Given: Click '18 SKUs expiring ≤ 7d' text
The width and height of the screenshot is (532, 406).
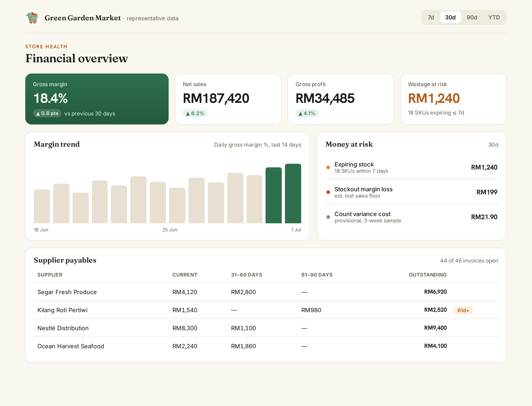Looking at the screenshot, I should tap(436, 113).
